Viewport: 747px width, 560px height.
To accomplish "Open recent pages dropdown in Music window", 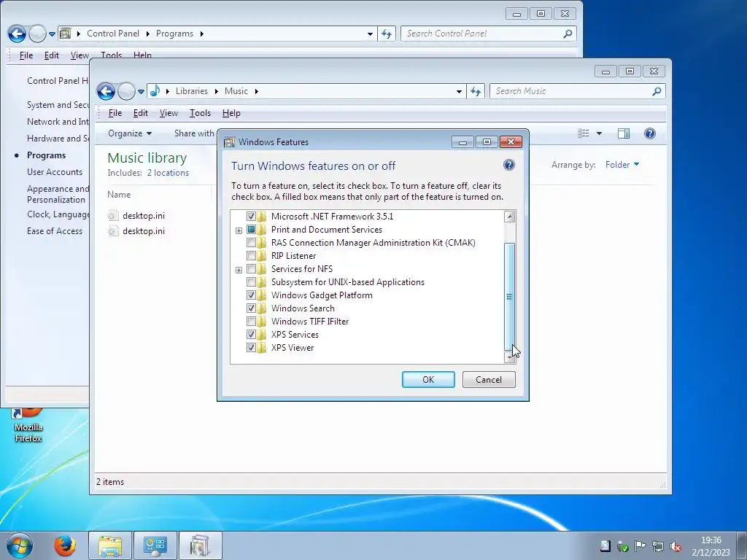I will 141,91.
